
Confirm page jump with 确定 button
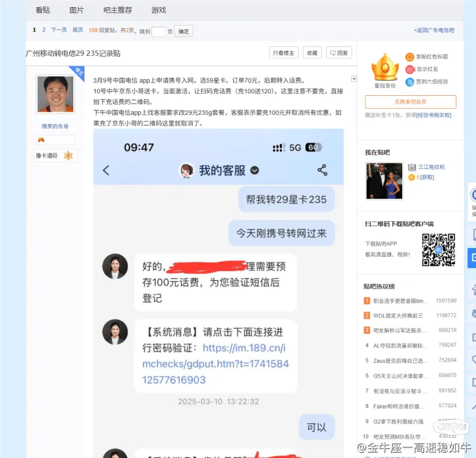[184, 32]
